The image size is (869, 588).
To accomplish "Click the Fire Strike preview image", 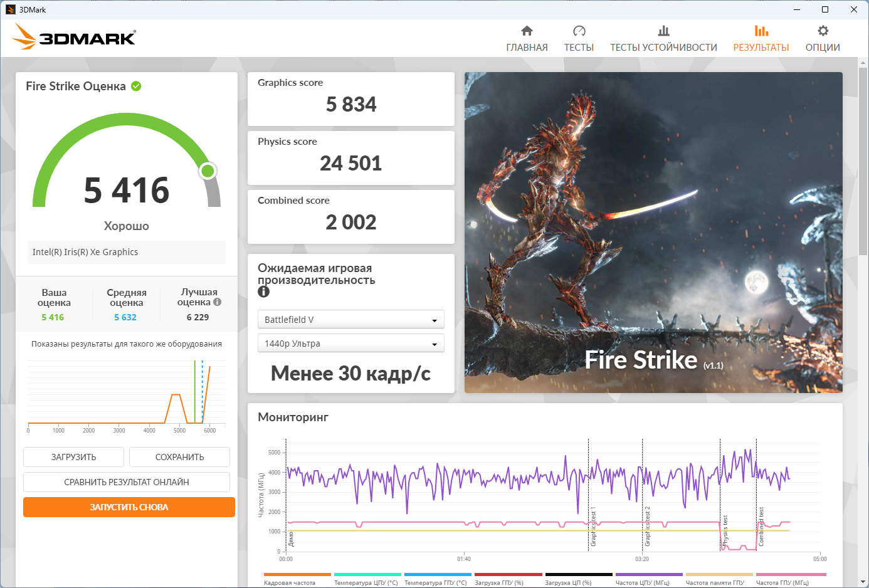I will (653, 233).
